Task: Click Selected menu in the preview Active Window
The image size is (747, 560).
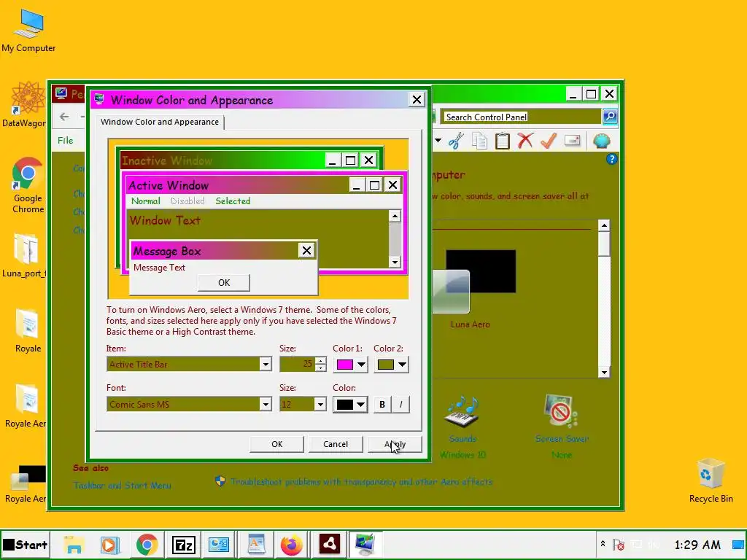Action: [x=233, y=201]
